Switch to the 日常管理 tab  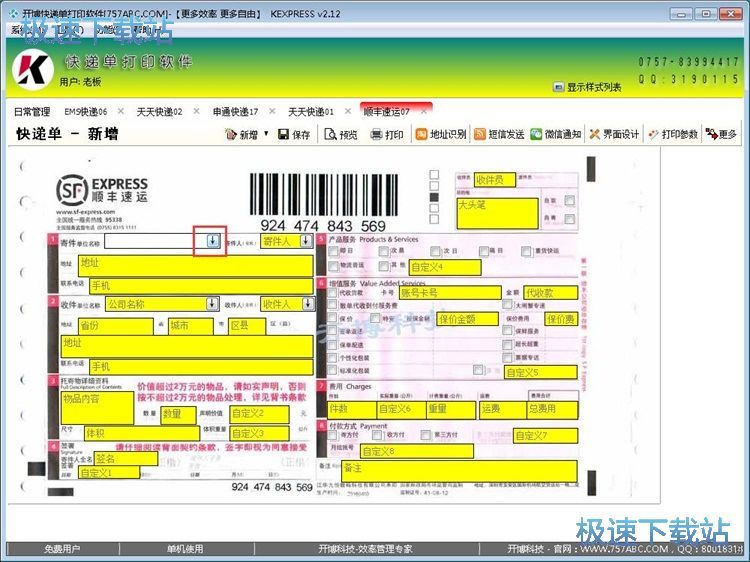32,111
